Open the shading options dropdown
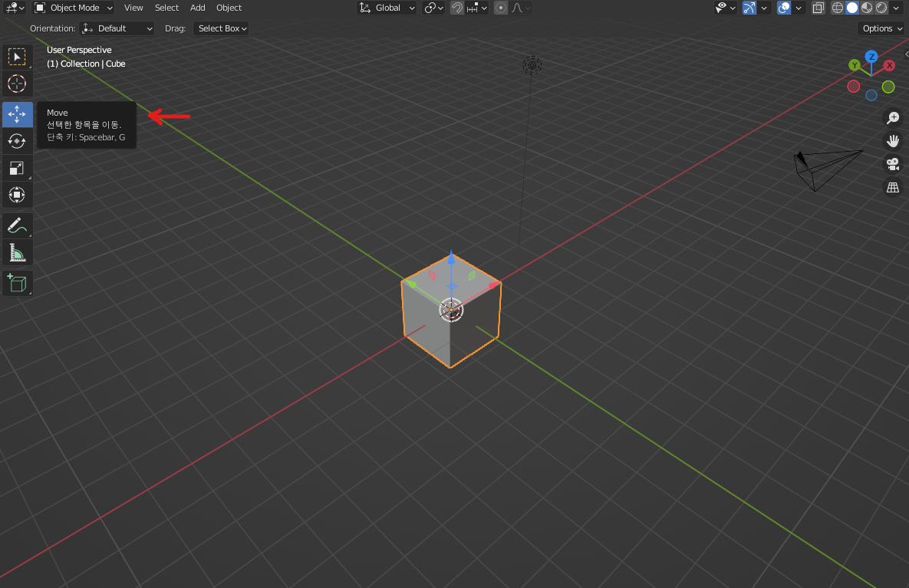The image size is (909, 588). tap(896, 8)
